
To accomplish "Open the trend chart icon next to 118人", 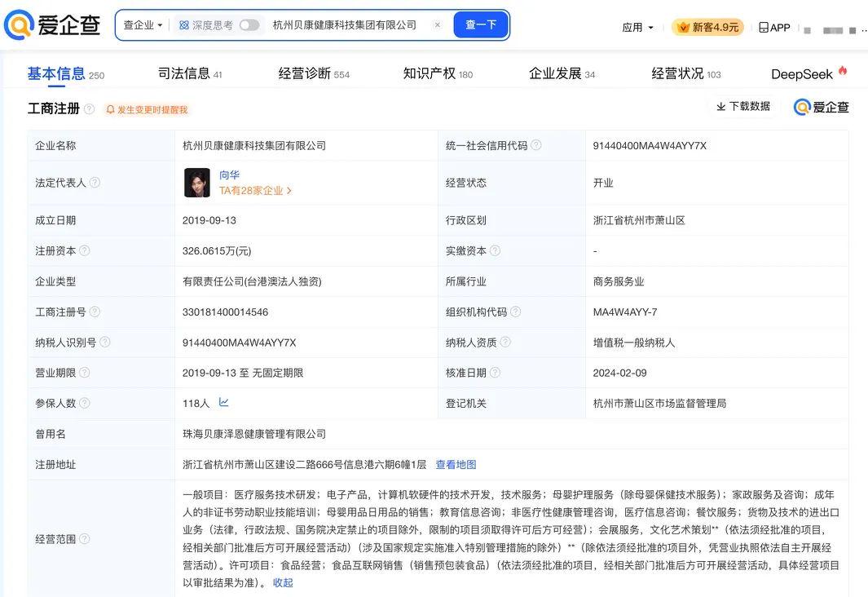I will 223,402.
